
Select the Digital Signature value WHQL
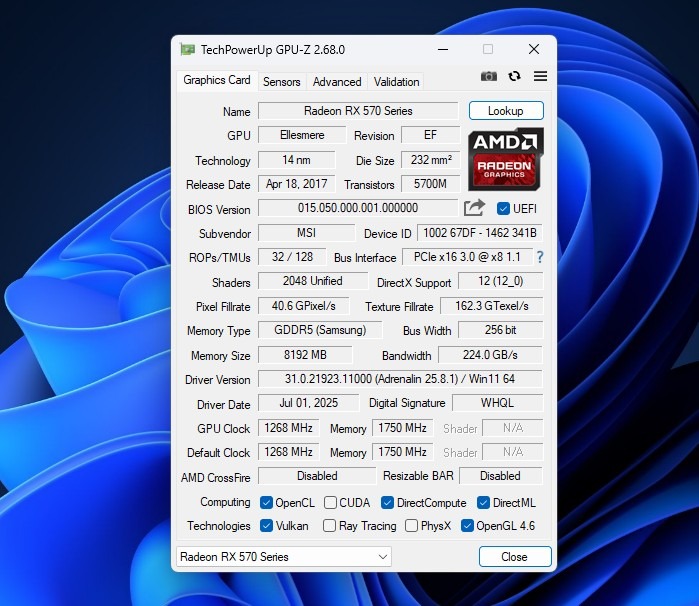tap(498, 403)
